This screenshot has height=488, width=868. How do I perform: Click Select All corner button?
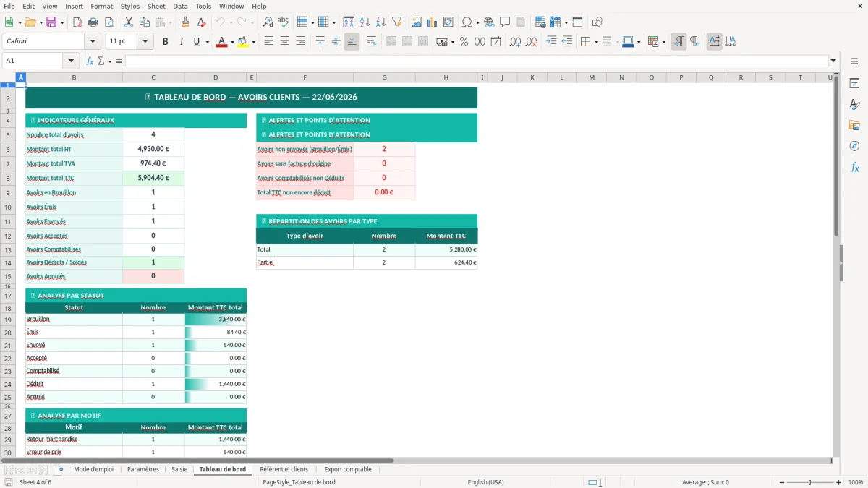8,77
